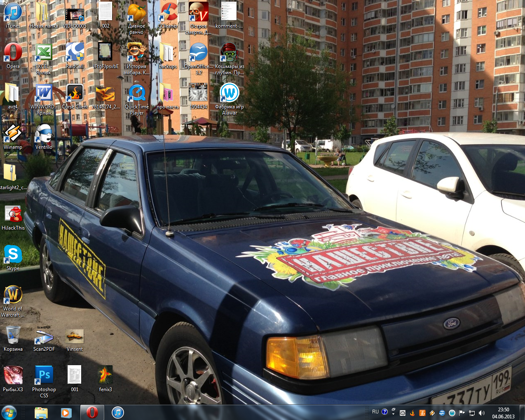Select the backups folder icon
525x420 pixels.
[167, 56]
